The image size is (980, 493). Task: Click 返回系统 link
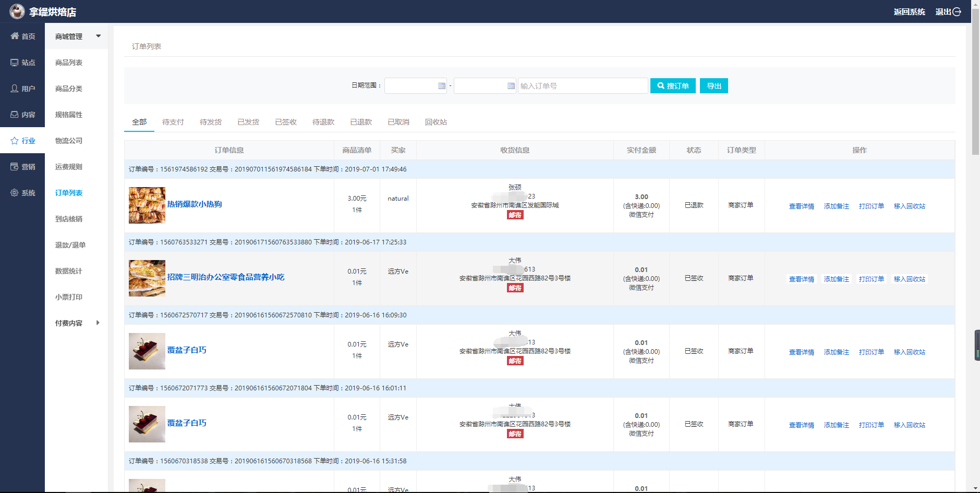[909, 11]
